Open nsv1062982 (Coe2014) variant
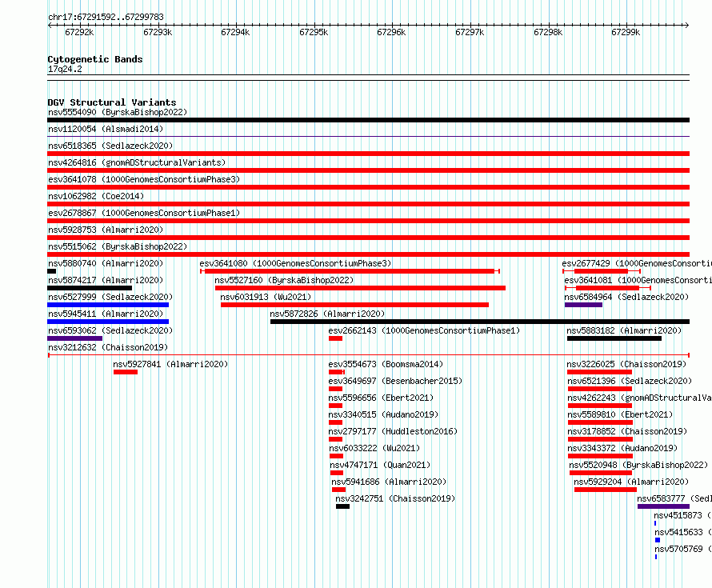712x588 pixels. (96, 196)
